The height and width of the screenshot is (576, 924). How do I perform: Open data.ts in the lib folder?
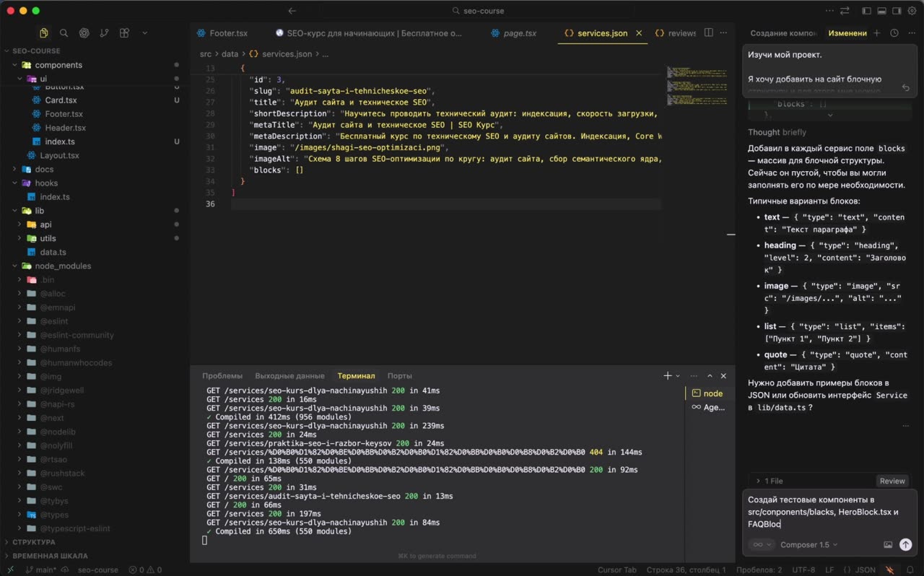pos(53,252)
